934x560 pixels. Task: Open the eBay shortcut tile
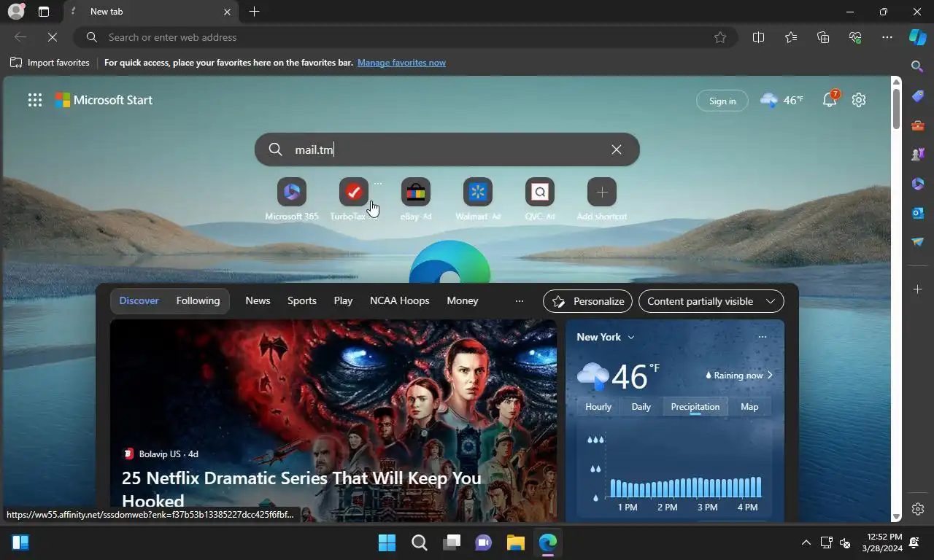pos(416,198)
